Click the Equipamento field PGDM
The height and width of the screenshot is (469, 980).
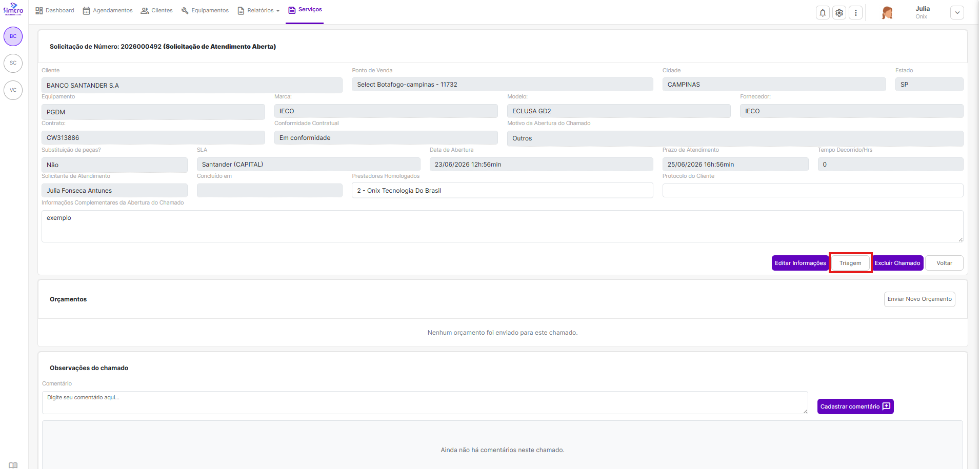point(153,112)
